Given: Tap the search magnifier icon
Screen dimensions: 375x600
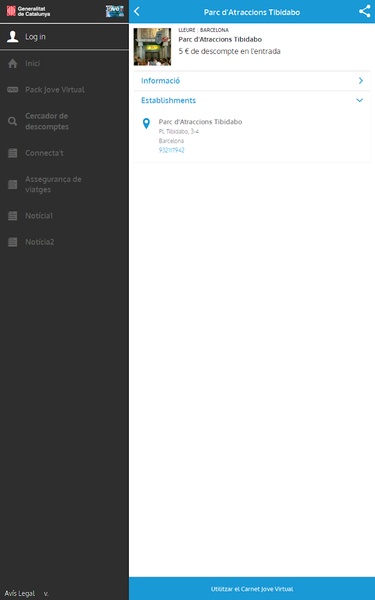Looking at the screenshot, I should (13, 121).
